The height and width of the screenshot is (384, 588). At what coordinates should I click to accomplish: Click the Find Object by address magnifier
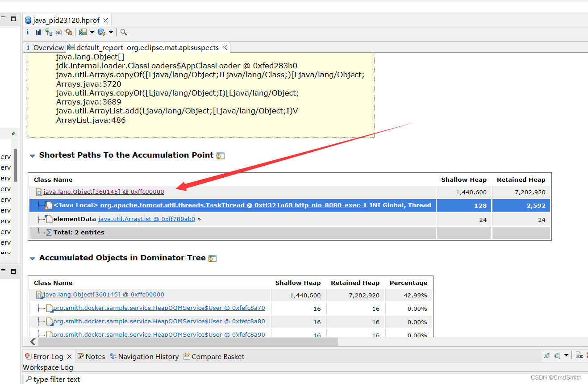124,32
